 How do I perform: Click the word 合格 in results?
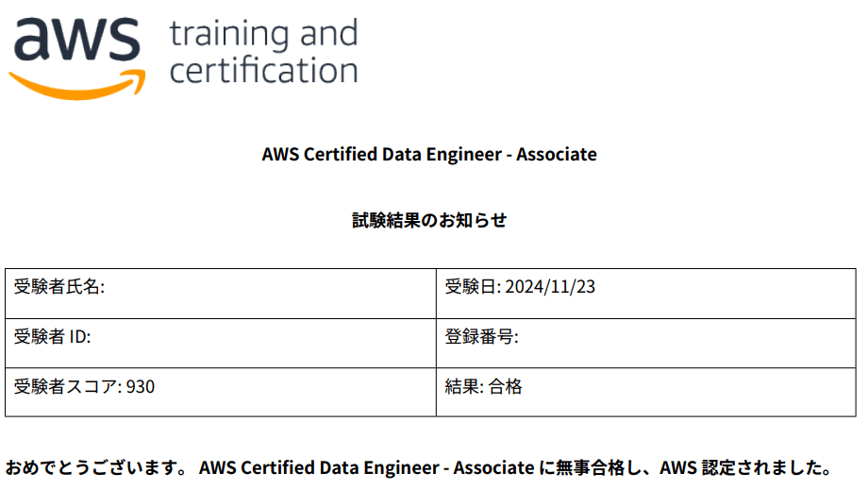(x=506, y=386)
